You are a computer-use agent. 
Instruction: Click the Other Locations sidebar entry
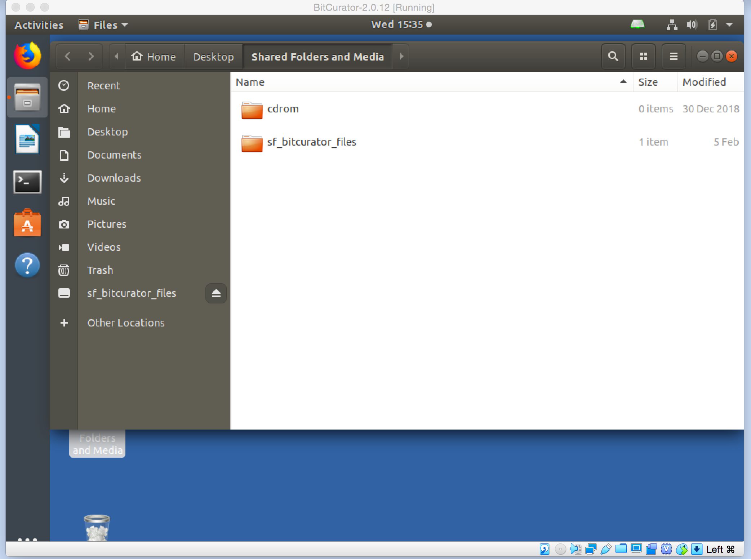[x=126, y=323]
